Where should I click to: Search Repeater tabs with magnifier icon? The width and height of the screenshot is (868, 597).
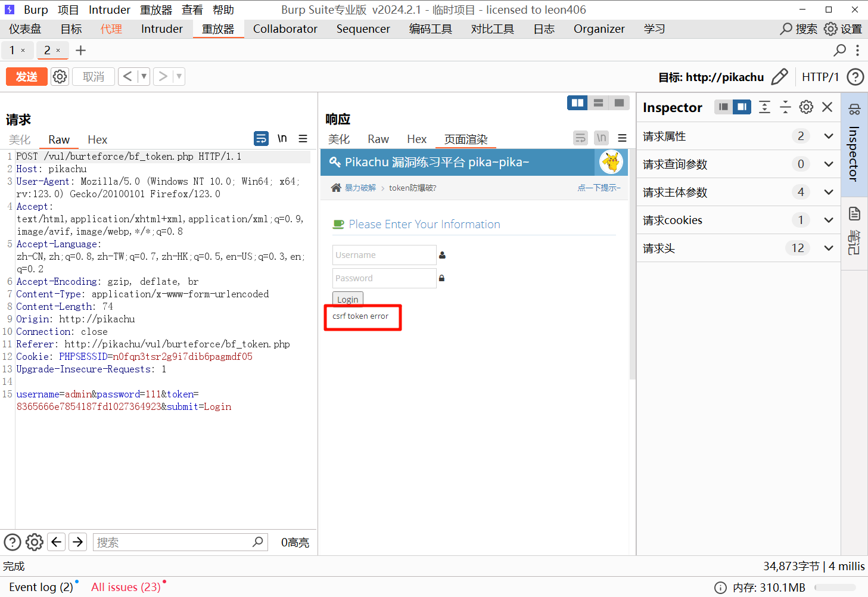coord(840,51)
